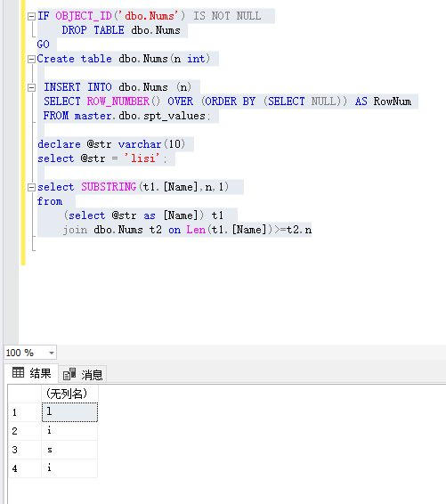The image size is (446, 504).
Task: Click the top-left corner cell of results grid
Action: (25, 394)
